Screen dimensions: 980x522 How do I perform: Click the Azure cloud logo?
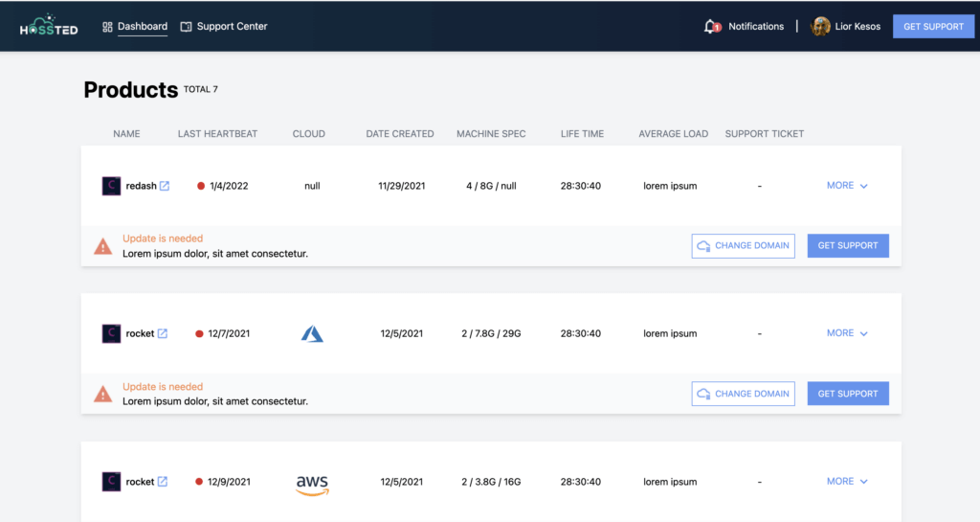312,333
